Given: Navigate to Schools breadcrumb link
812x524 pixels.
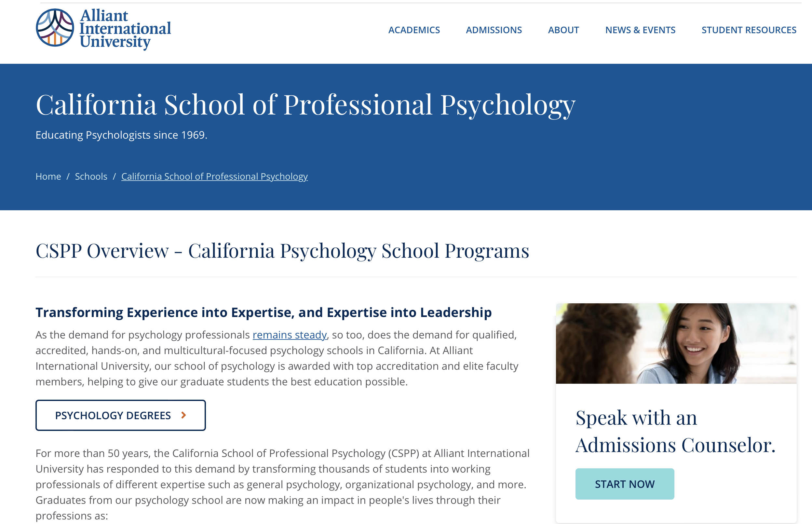Looking at the screenshot, I should (91, 176).
